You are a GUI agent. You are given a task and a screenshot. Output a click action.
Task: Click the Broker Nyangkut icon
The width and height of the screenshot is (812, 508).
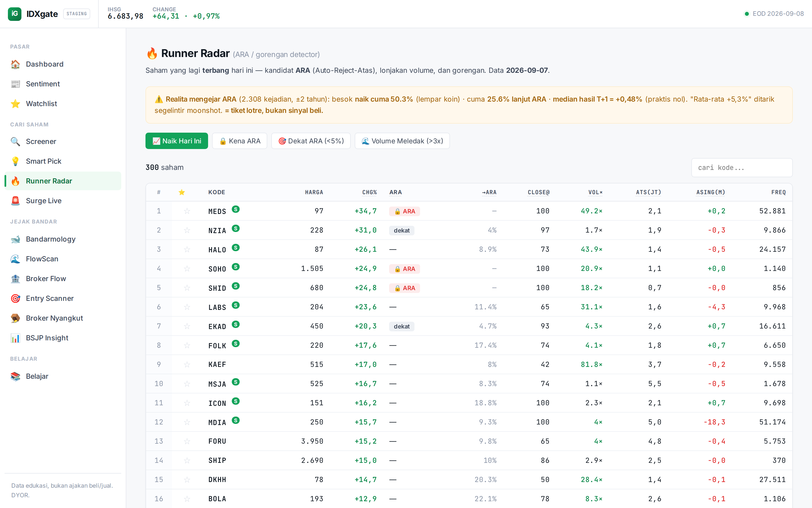[x=16, y=318]
